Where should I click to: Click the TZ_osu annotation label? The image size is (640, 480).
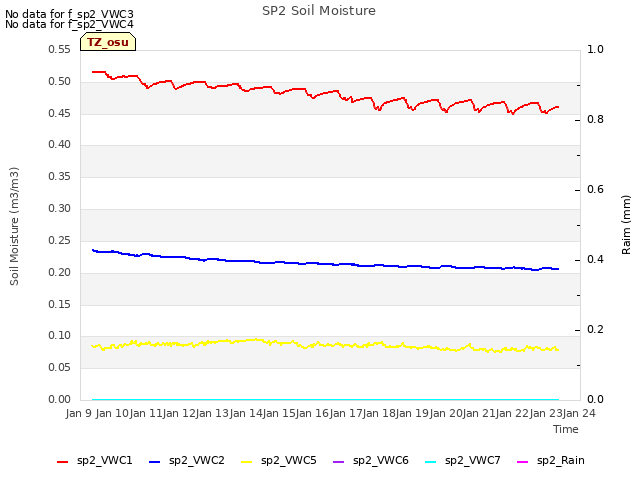tap(108, 42)
